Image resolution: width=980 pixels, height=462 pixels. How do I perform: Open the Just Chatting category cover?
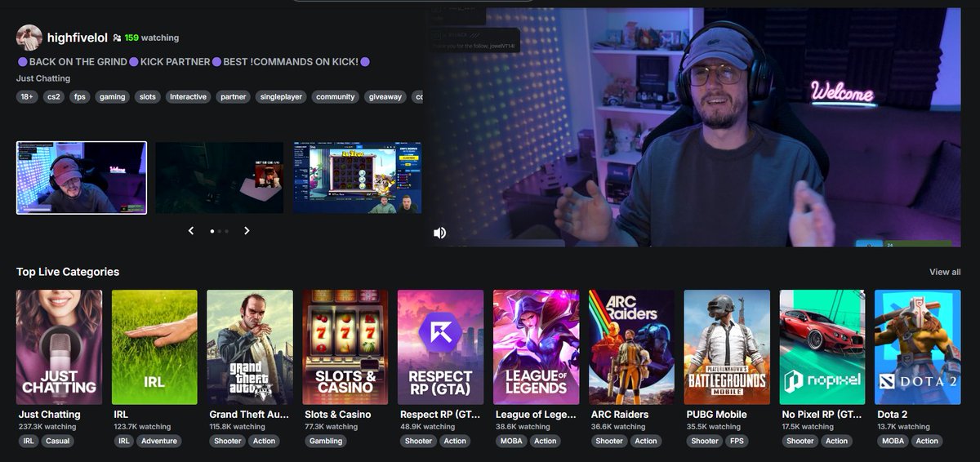[59, 347]
